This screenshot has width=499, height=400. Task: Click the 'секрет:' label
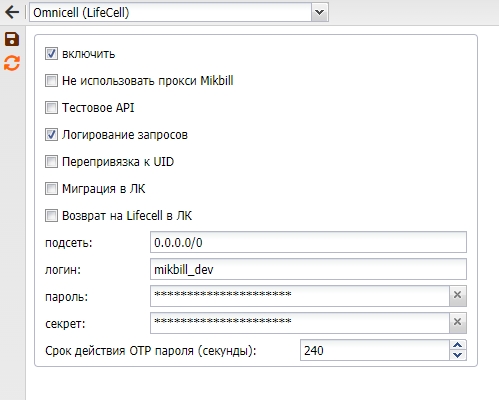(65, 324)
